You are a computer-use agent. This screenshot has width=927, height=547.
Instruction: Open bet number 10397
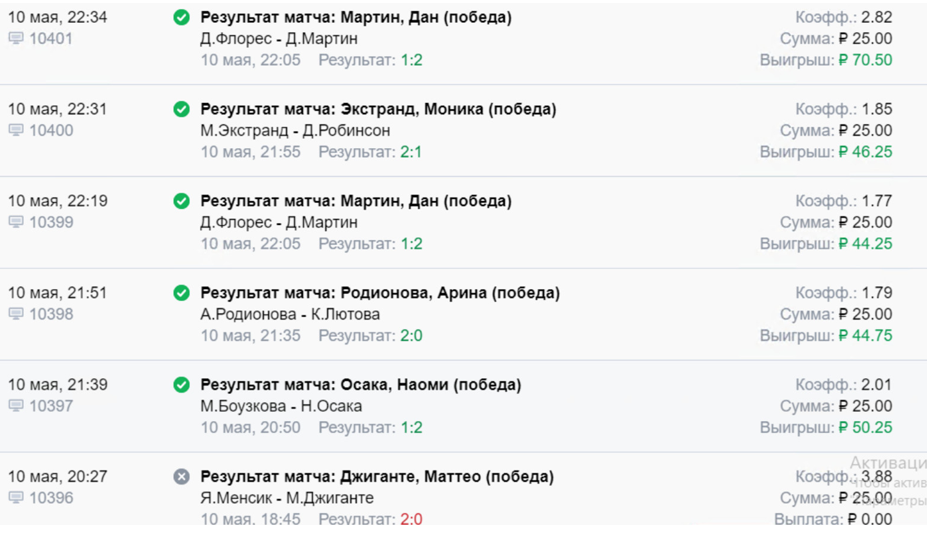point(51,406)
